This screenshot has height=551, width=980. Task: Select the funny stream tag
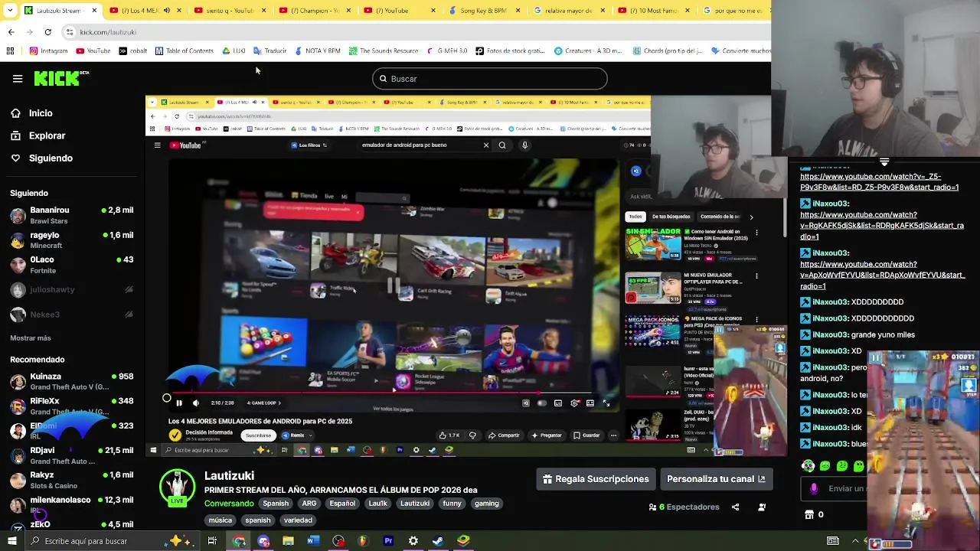[452, 504]
